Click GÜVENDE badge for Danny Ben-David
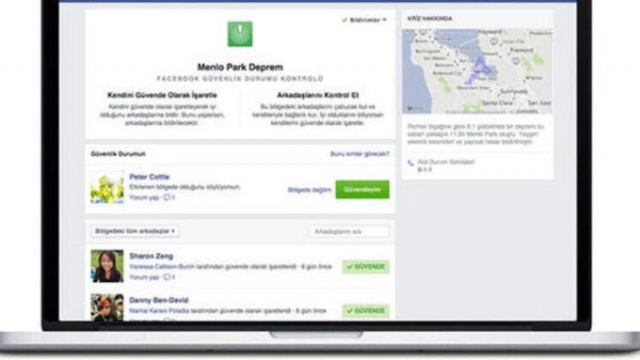This screenshot has width=640, height=360. click(x=366, y=311)
